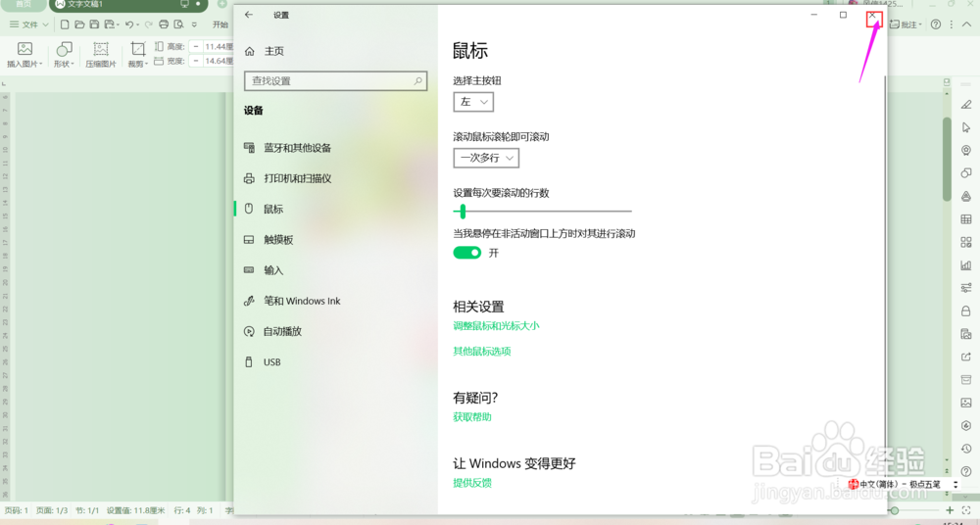Open 输入 settings page
This screenshot has width=980, height=525.
coord(263,270)
